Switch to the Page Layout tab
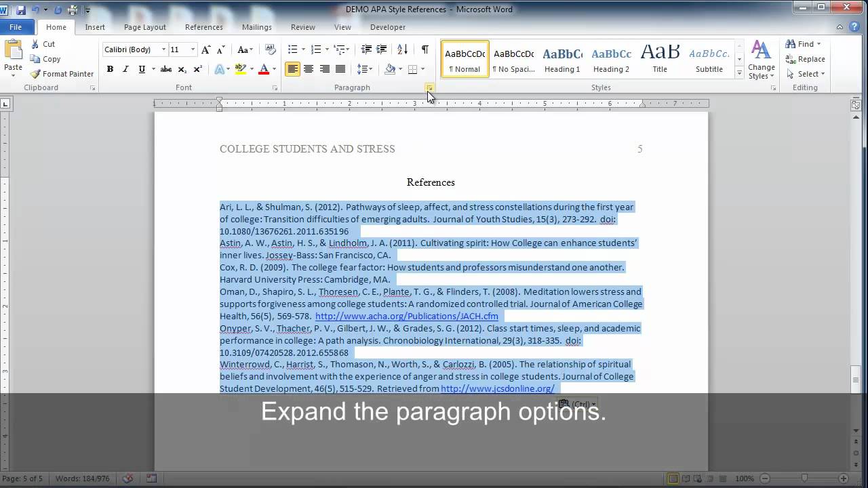The width and height of the screenshot is (868, 488). [x=144, y=27]
